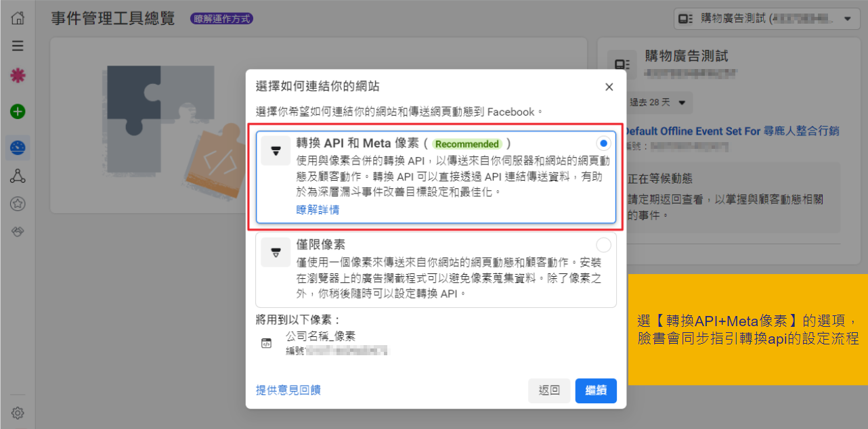Click the 瞭解運作方式 purple badge
This screenshot has height=429, width=868.
point(223,19)
